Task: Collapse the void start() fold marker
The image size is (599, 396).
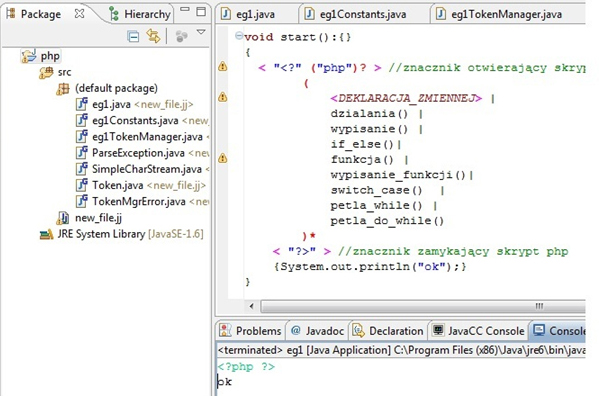Action: [x=239, y=36]
